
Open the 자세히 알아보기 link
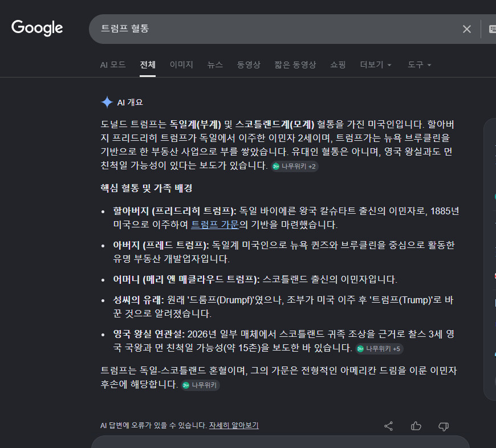pos(234,426)
